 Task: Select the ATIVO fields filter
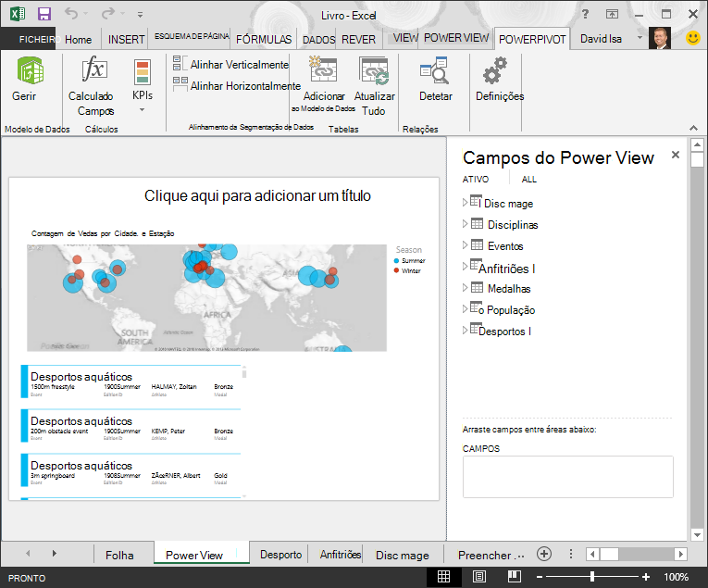[476, 180]
